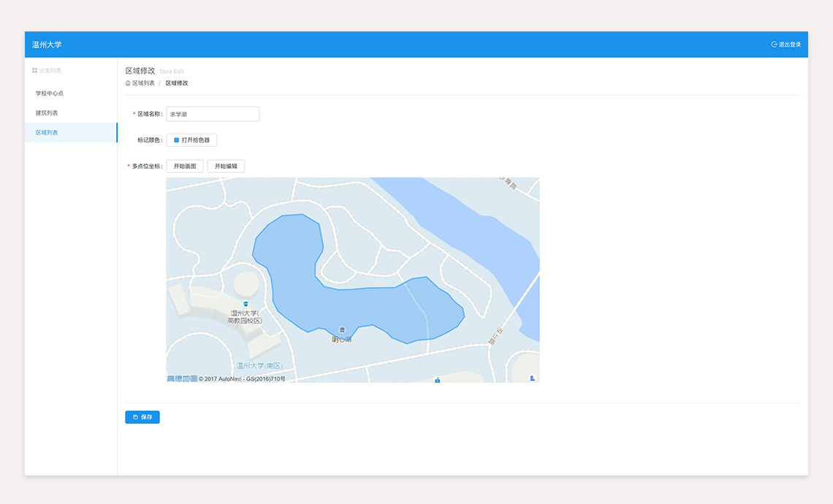Select 区域列表 in the sidebar menu
This screenshot has width=833, height=504.
pos(47,133)
